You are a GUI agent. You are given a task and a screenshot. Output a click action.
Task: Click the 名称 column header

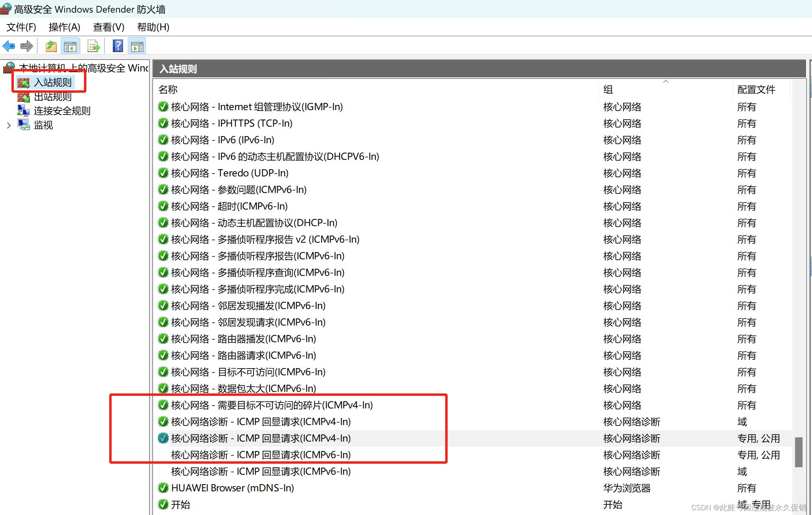(x=168, y=90)
